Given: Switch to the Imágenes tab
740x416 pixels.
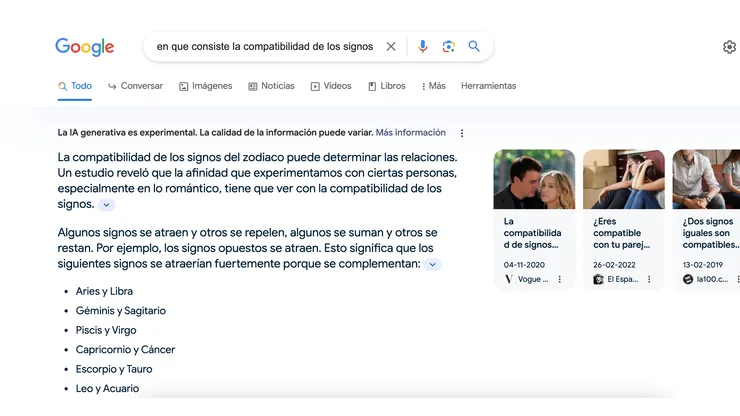Looking at the screenshot, I should 206,86.
